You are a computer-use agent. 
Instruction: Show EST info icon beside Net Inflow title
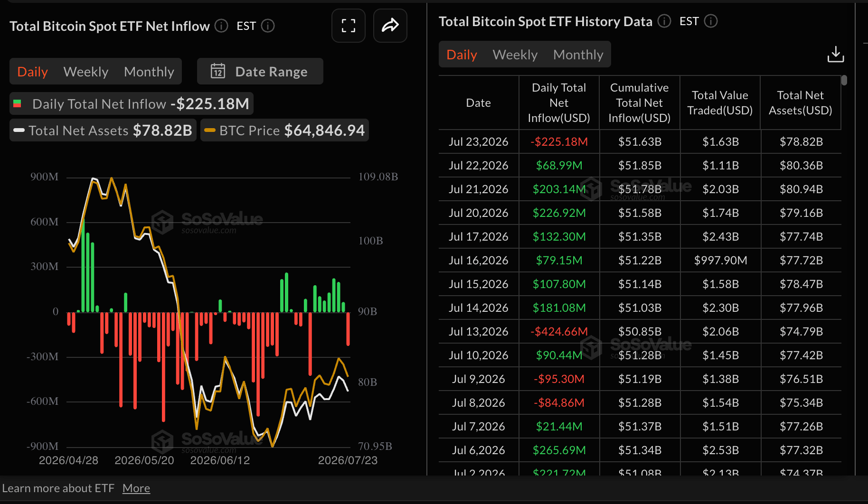pos(268,26)
